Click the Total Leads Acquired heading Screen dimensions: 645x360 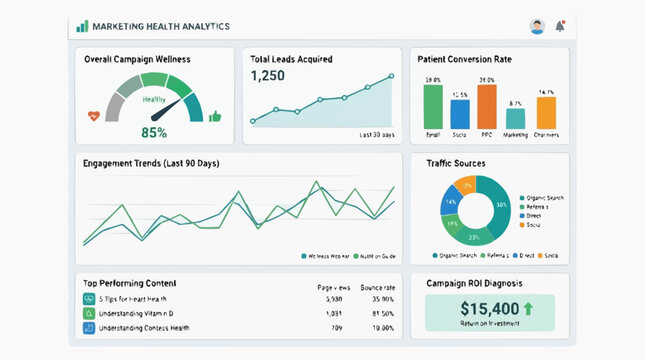pos(291,59)
